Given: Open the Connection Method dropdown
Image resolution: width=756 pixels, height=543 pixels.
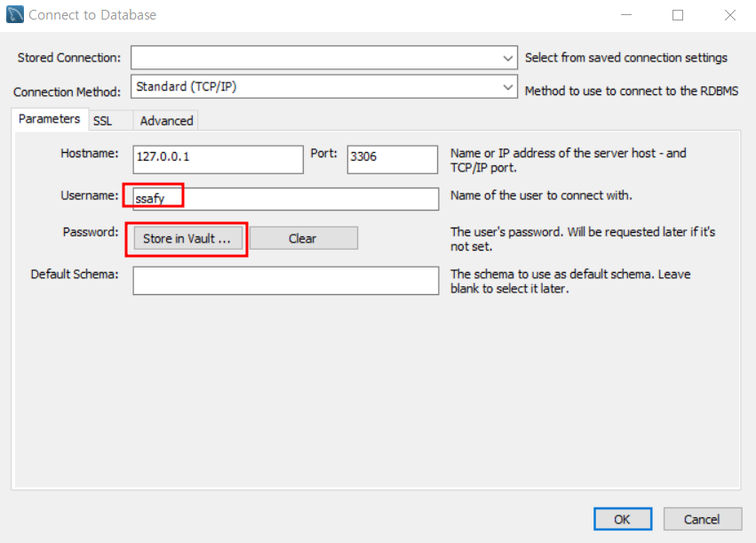Looking at the screenshot, I should pos(324,87).
